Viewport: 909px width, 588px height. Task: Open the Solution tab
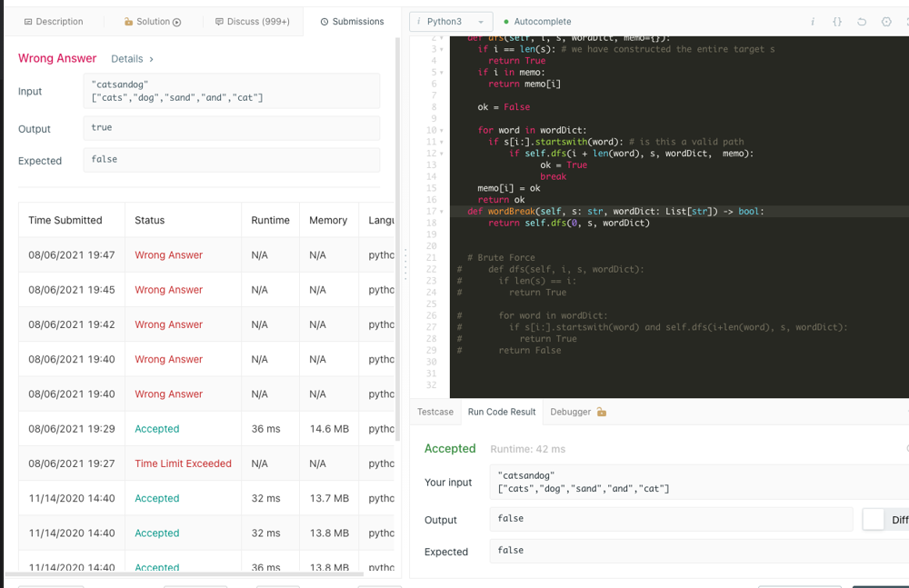pyautogui.click(x=153, y=22)
